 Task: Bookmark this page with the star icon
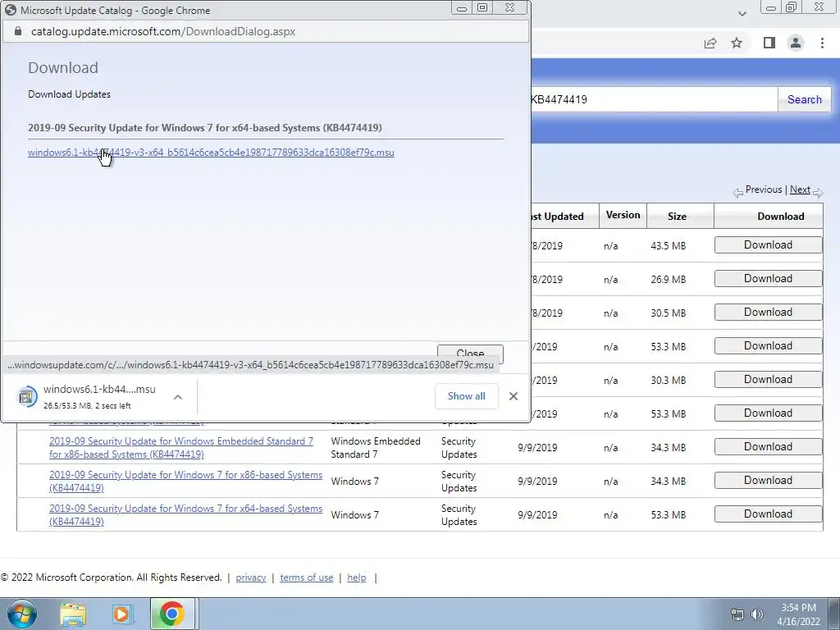[x=737, y=43]
